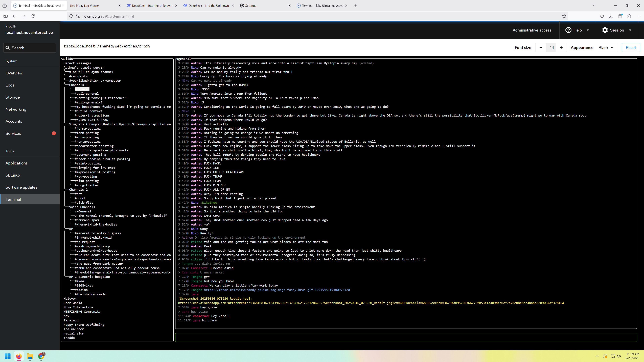
Task: Click the sidebar Search field
Action: tap(30, 48)
